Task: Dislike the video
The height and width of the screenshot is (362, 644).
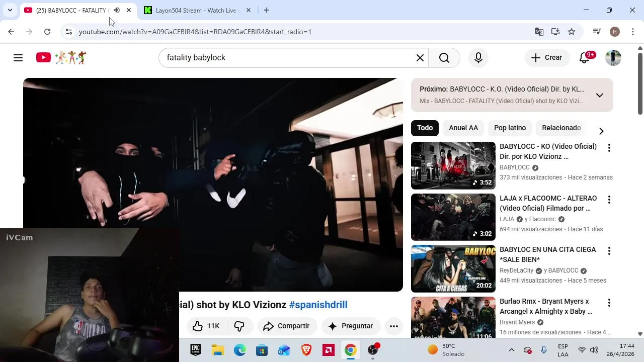Action: pyautogui.click(x=239, y=326)
